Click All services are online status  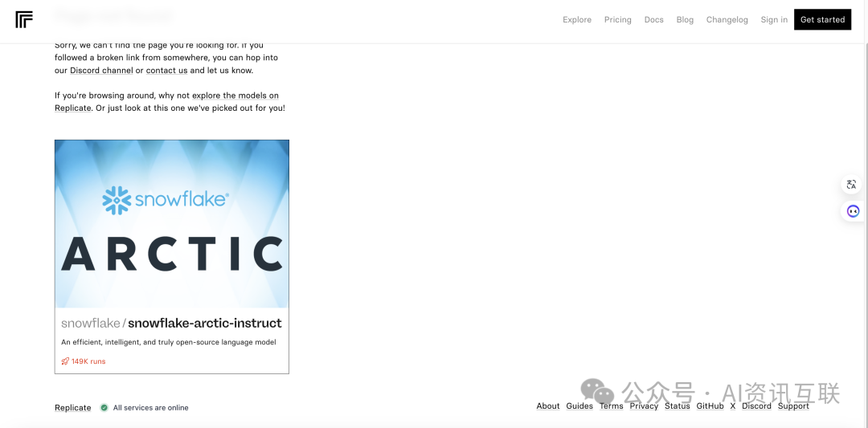click(150, 408)
